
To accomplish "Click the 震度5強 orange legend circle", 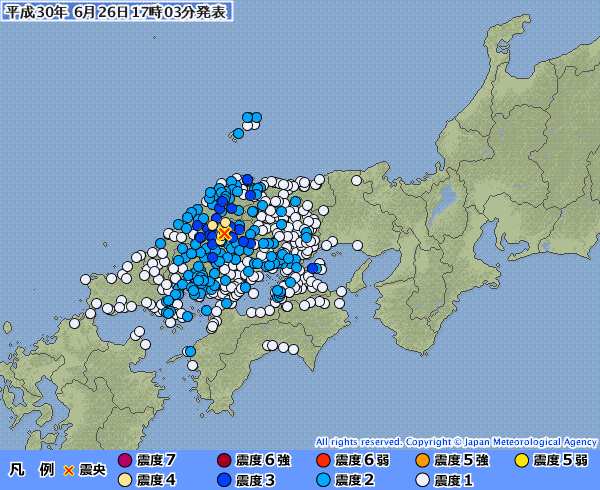I will pyautogui.click(x=422, y=460).
